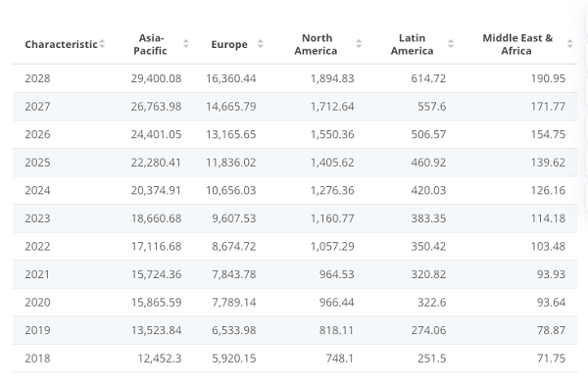Click the North America header label
Screen dimensions: 588x387
coord(317,44)
